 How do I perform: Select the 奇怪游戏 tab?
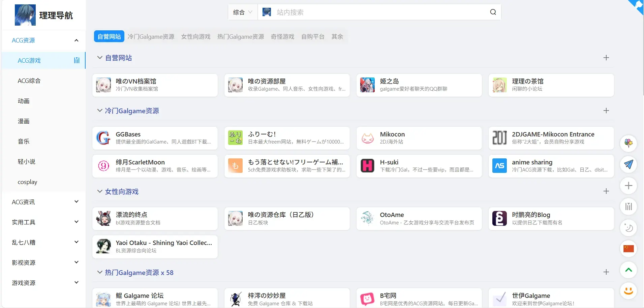[x=282, y=36]
